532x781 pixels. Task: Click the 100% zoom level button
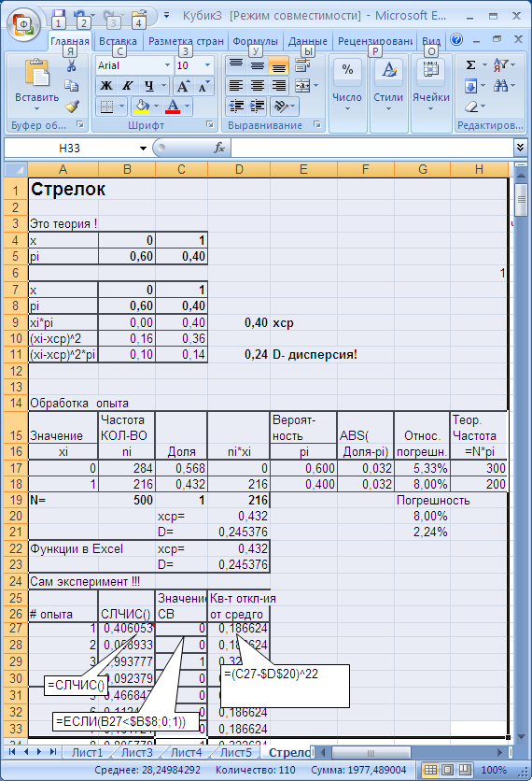[x=494, y=770]
